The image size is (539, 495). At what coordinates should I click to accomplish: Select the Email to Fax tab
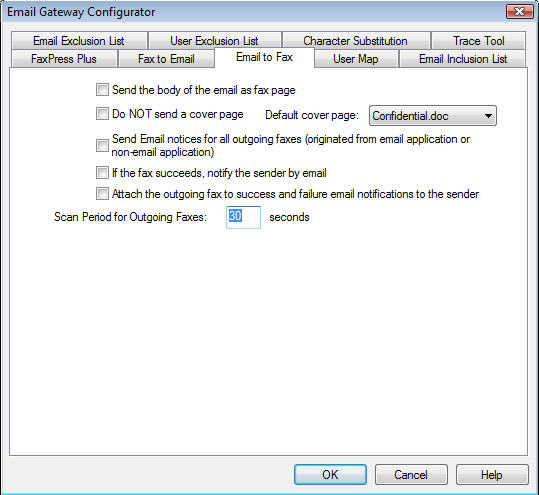coord(264,57)
